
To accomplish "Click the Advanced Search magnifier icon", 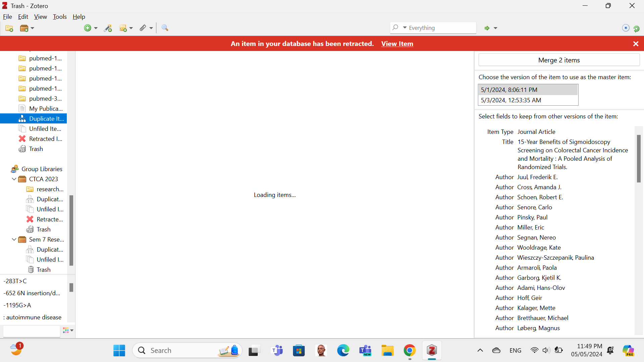I will click(165, 28).
